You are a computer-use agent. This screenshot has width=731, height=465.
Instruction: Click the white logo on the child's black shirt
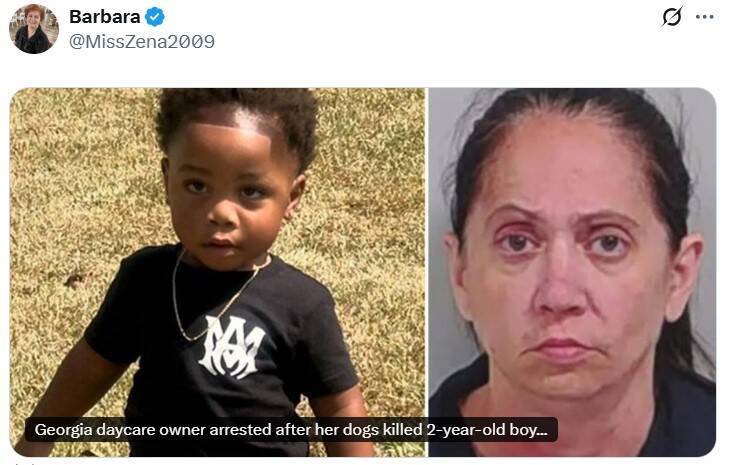(x=231, y=347)
